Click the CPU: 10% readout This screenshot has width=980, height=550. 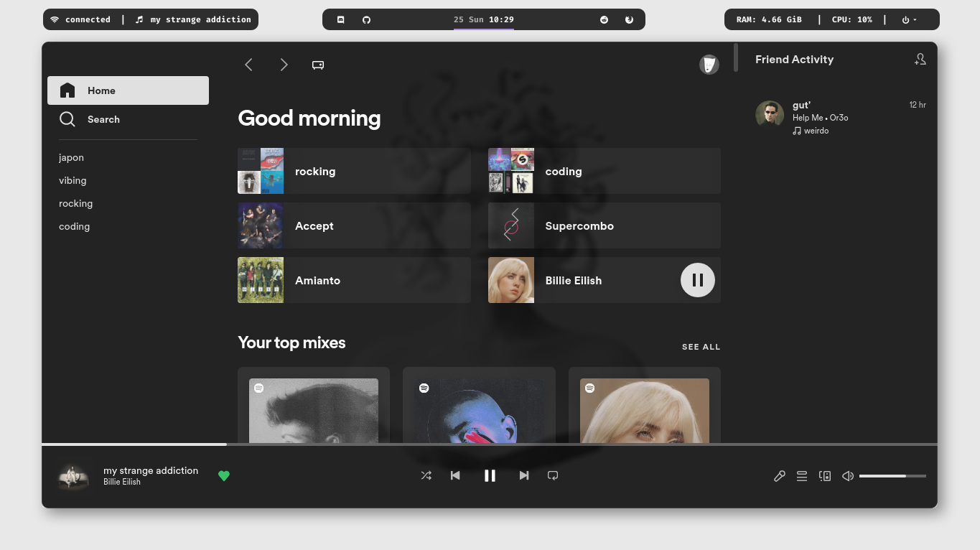852,19
